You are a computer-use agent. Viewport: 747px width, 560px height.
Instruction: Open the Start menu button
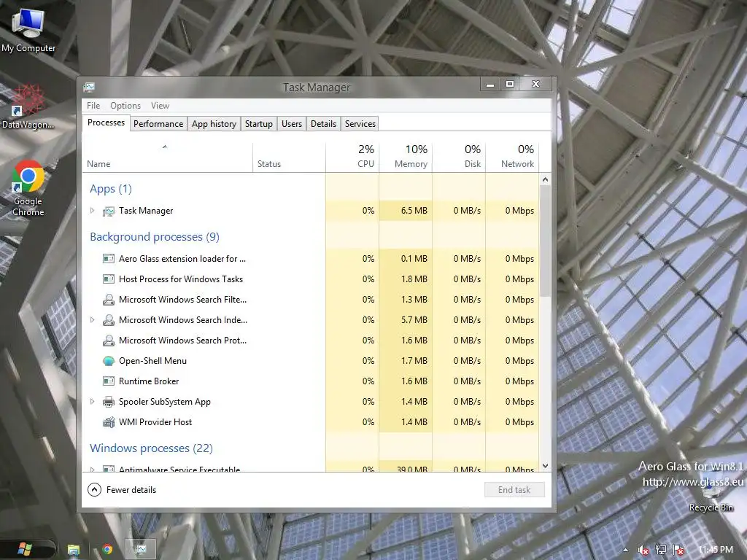[x=25, y=549]
